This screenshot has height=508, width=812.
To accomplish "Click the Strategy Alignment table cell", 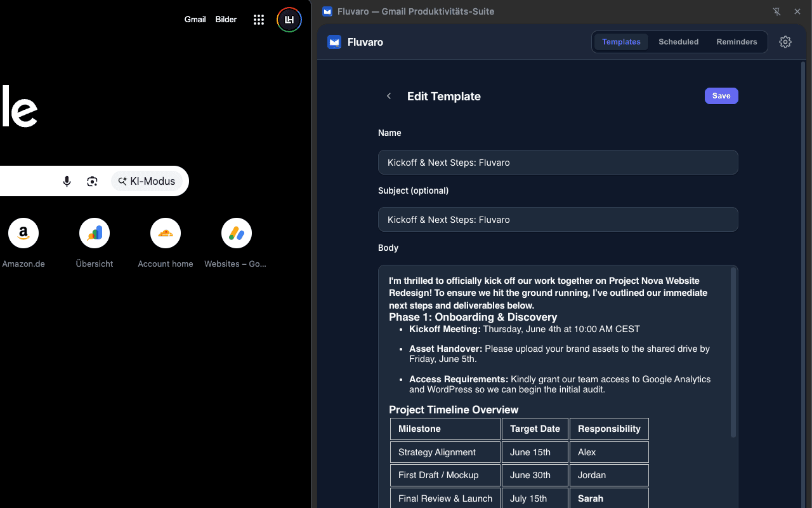I will 445,452.
